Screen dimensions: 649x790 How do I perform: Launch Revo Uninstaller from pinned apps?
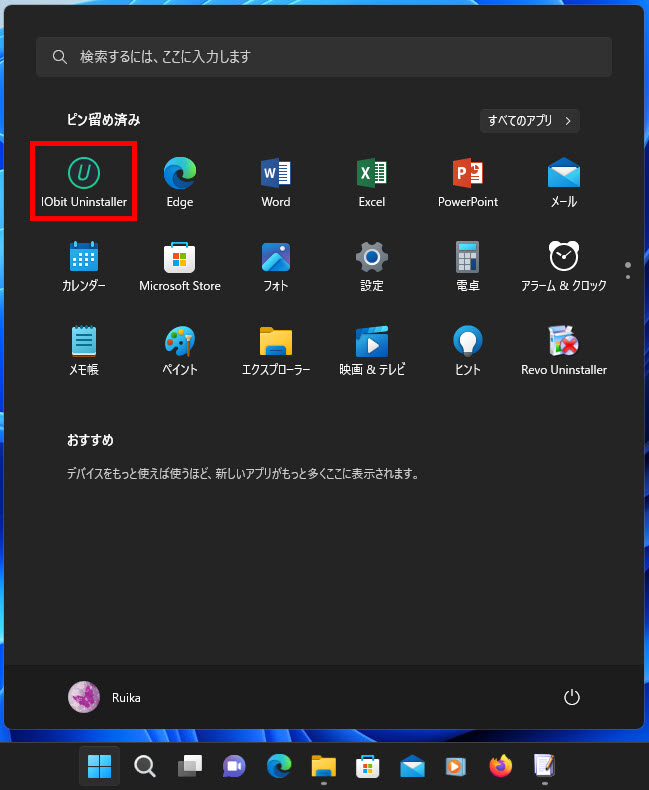pos(564,349)
